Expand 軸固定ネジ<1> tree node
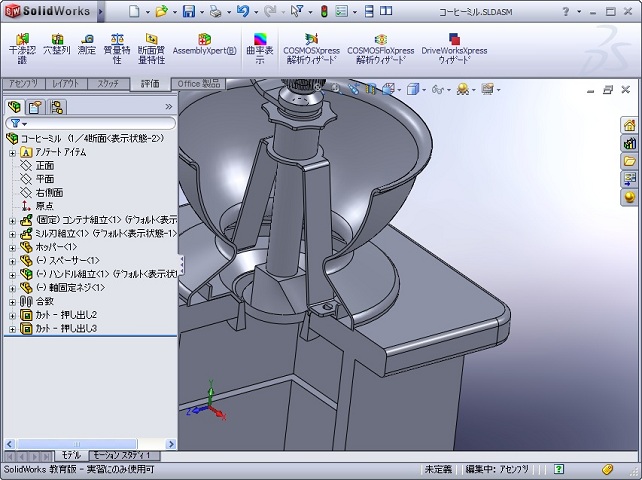 click(12, 289)
